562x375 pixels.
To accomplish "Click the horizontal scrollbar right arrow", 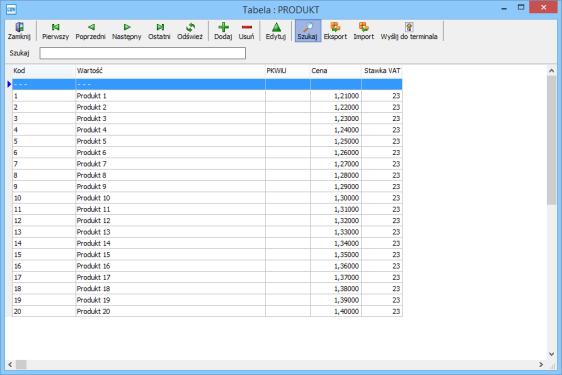I will (541, 365).
